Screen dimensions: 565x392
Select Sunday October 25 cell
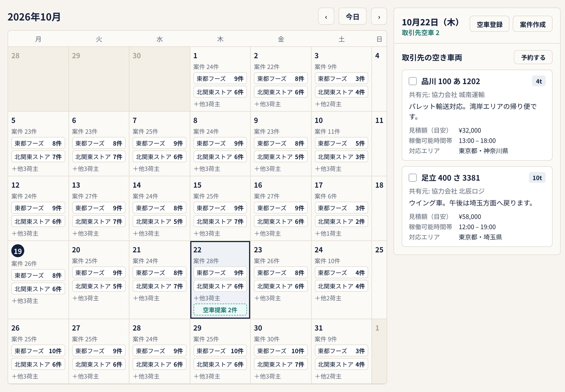pyautogui.click(x=379, y=280)
